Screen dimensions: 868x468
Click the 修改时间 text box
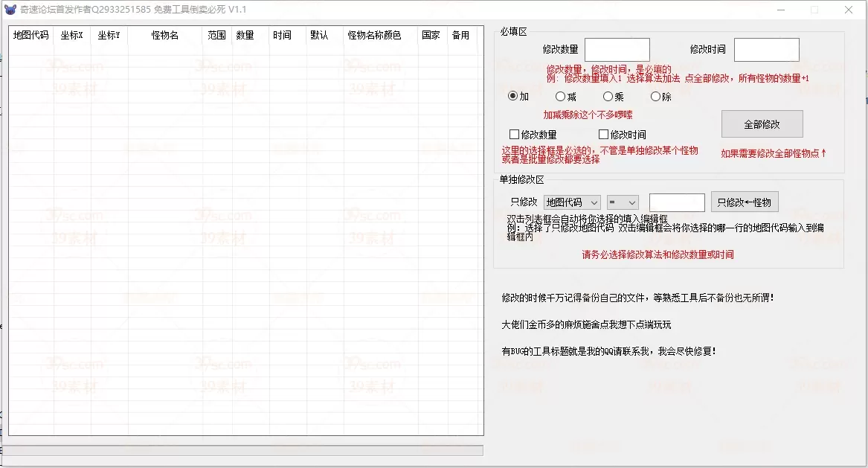coord(766,50)
